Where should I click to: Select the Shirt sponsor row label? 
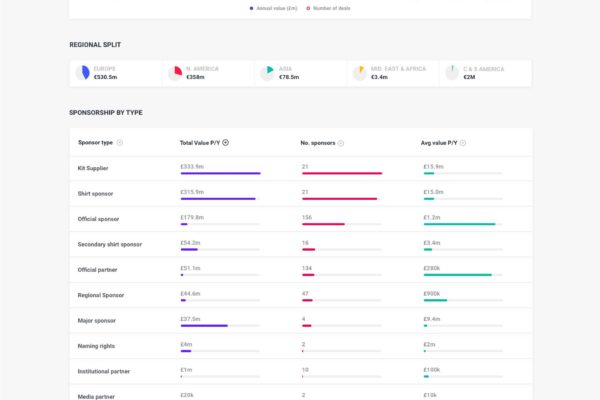(96, 193)
